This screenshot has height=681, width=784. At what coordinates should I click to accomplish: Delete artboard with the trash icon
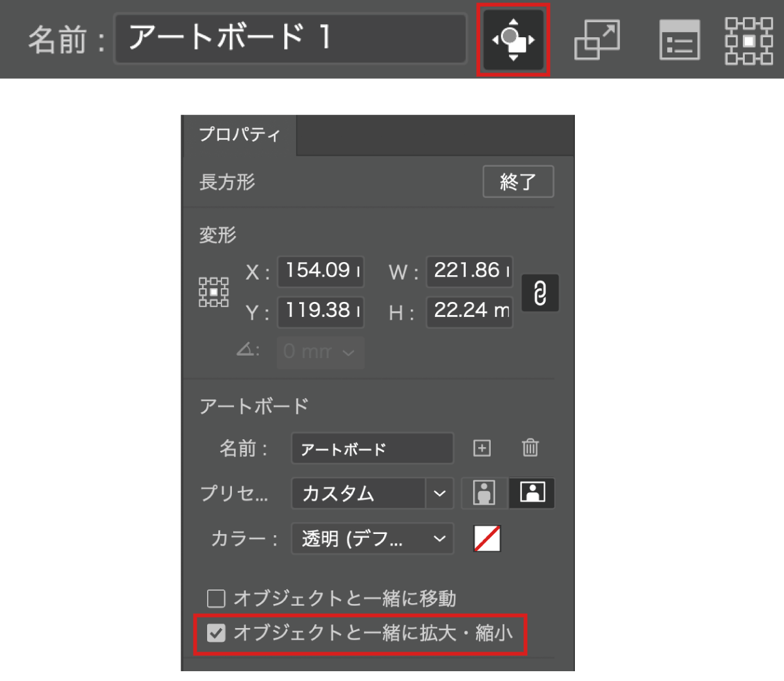(531, 448)
